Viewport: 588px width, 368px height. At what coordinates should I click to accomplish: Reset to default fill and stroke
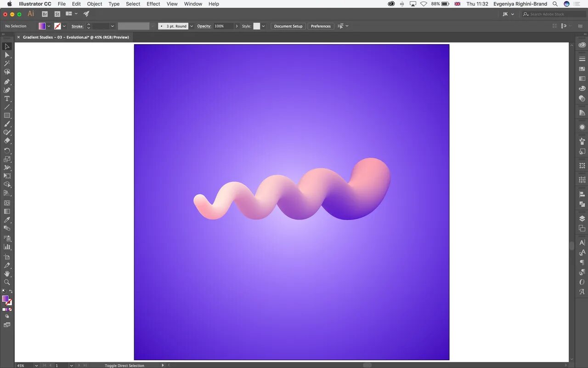click(4, 292)
